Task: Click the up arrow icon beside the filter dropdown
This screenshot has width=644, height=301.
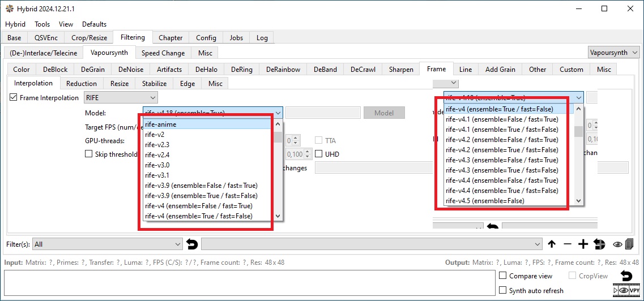Action: [552, 244]
